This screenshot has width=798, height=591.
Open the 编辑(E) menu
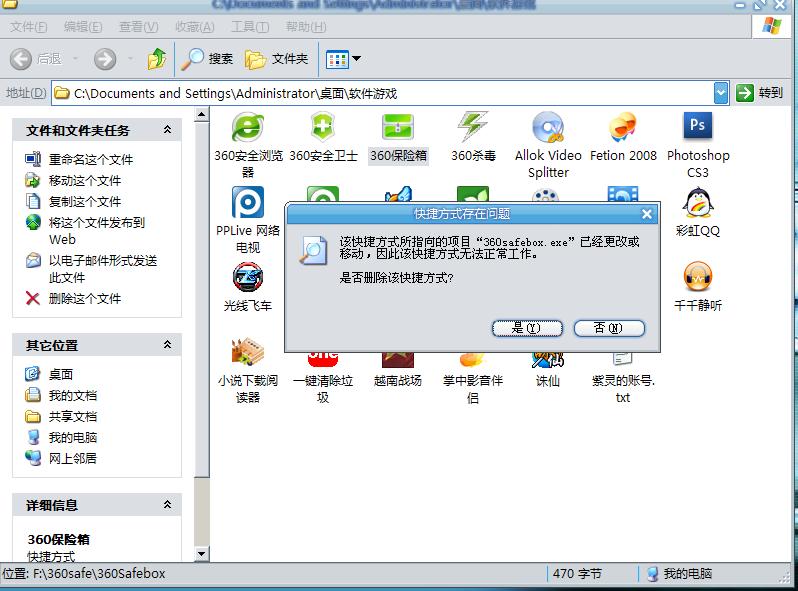pyautogui.click(x=83, y=26)
